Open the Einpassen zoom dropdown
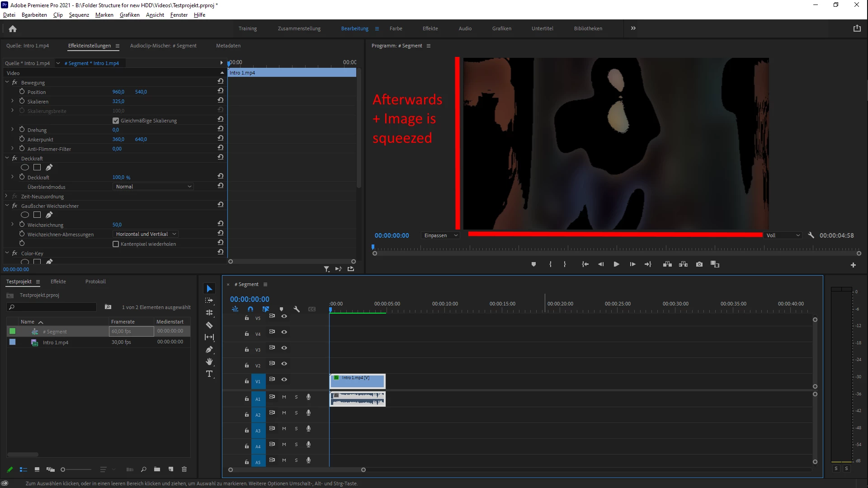This screenshot has height=488, width=868. pos(441,235)
